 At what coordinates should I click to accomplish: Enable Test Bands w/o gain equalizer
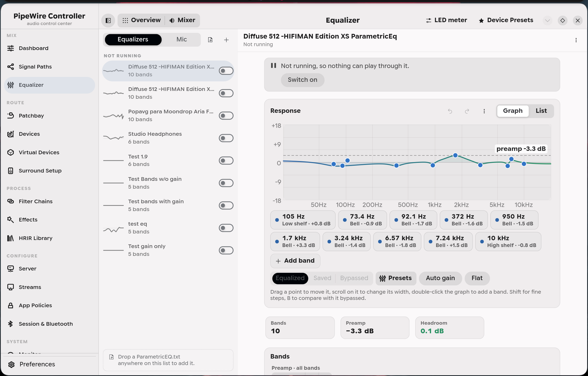(x=226, y=183)
